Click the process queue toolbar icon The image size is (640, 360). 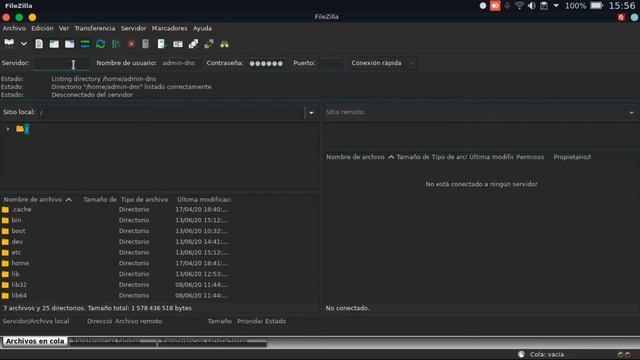pyautogui.click(x=116, y=44)
